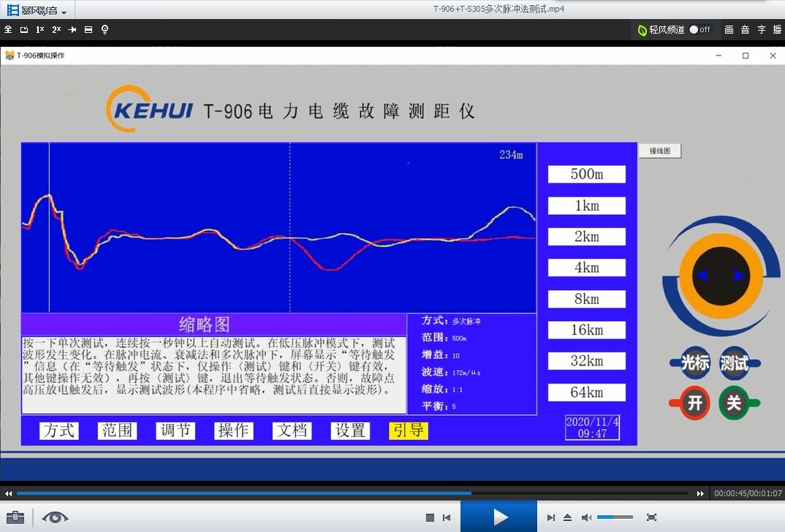The height and width of the screenshot is (532, 785).
Task: Click the lightbulb icon on the toolbar
Action: (105, 30)
